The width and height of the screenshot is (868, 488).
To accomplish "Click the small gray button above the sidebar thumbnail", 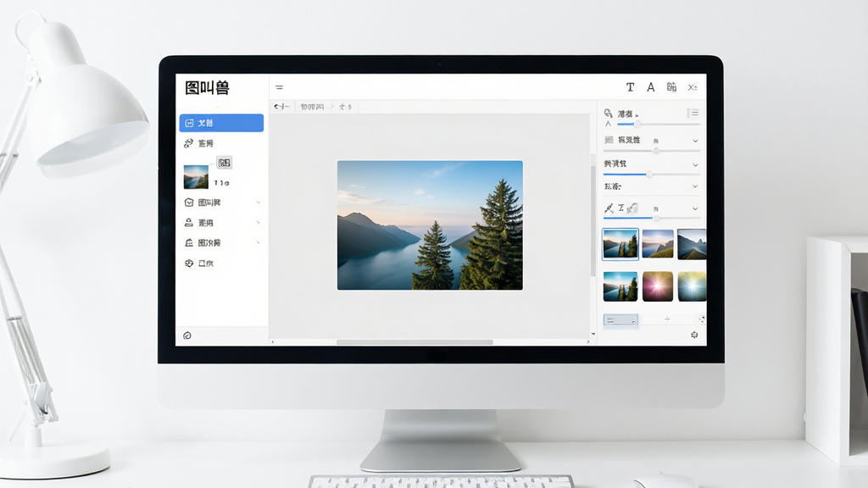I will pyautogui.click(x=224, y=163).
